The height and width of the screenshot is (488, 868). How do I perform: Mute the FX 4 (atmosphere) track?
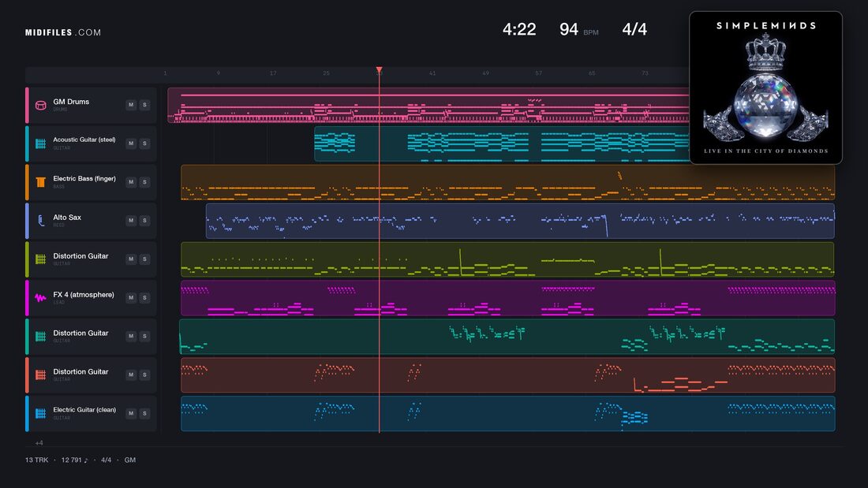pyautogui.click(x=131, y=298)
